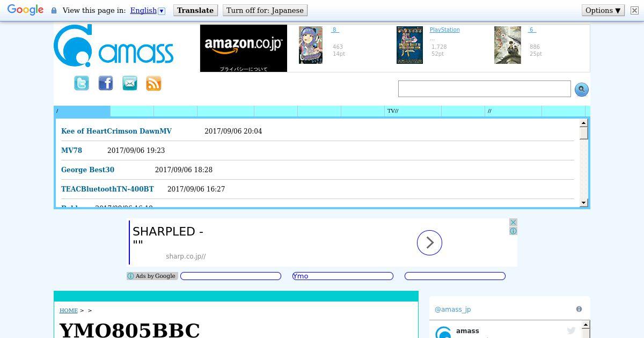This screenshot has width=644, height=338.
Task: Click the SHARPLED ad arrow circle
Action: (429, 243)
